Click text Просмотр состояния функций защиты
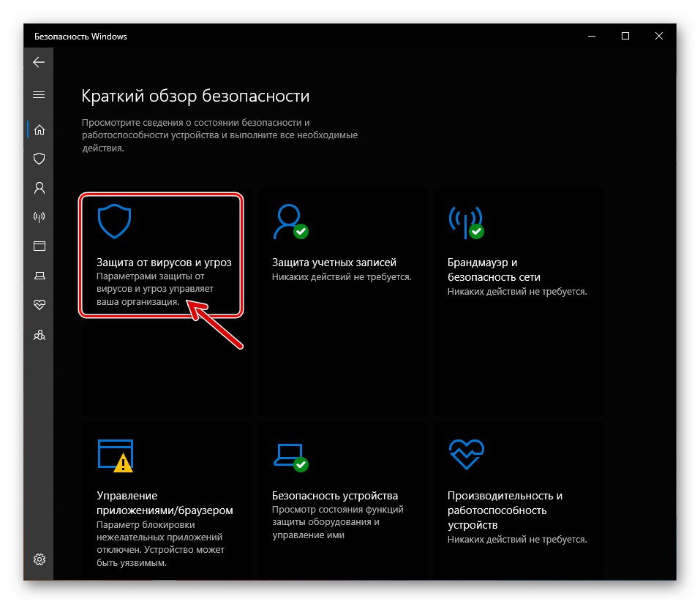700x604 pixels. coord(337,522)
